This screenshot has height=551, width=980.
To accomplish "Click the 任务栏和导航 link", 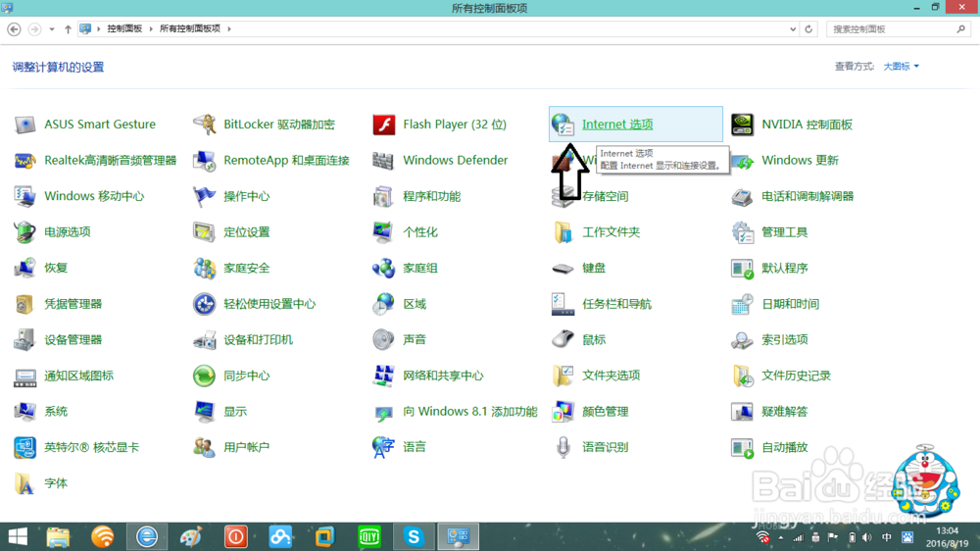I will click(x=616, y=304).
